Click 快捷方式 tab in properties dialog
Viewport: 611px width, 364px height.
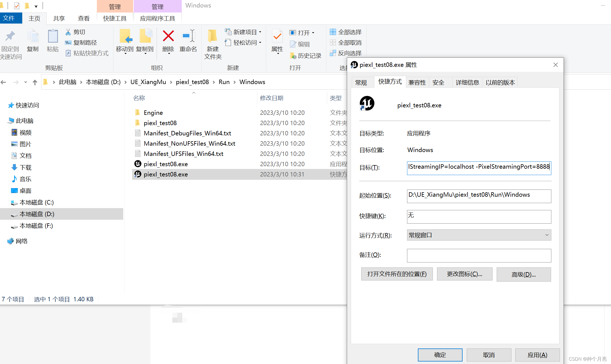point(389,82)
